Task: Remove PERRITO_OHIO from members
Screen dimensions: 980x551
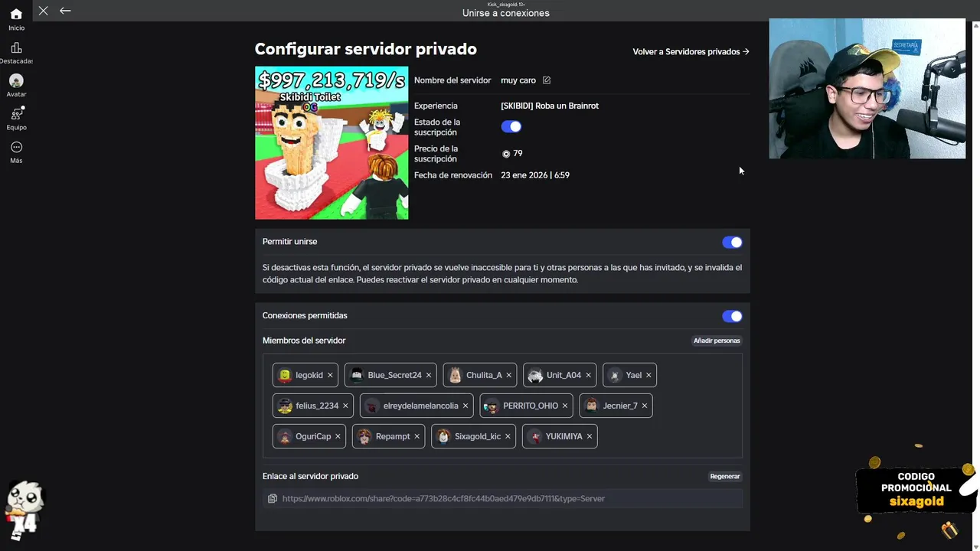Action: [x=565, y=406]
